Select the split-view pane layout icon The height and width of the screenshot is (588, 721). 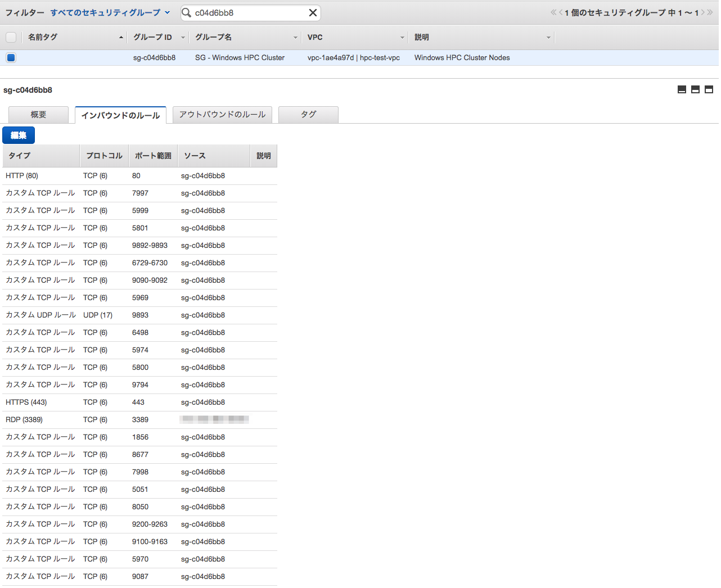coord(695,89)
